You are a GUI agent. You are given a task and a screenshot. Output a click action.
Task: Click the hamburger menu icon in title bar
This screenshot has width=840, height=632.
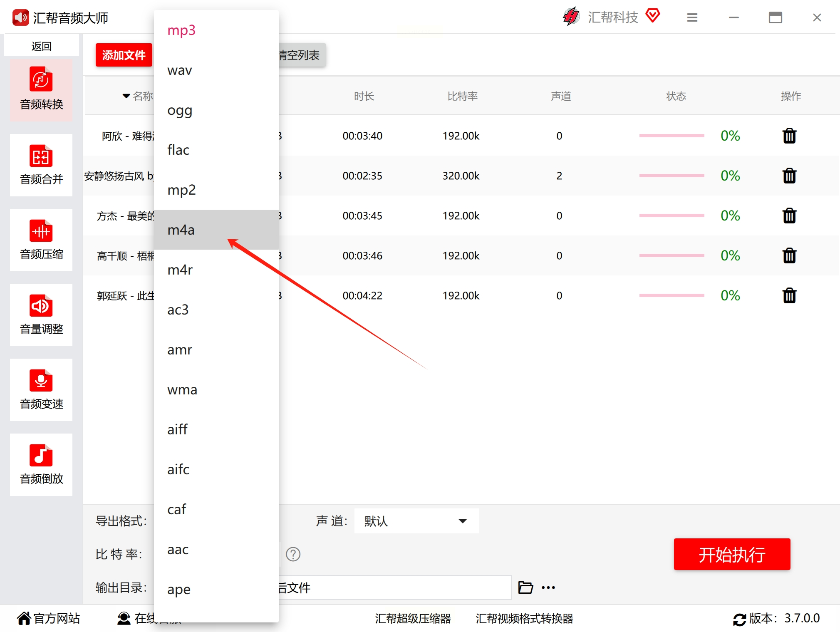[x=692, y=17]
